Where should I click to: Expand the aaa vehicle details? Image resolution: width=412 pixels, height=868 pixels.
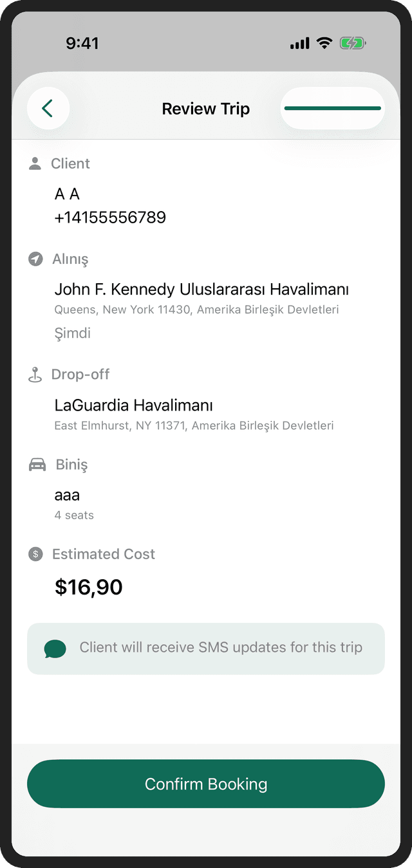pos(67,495)
